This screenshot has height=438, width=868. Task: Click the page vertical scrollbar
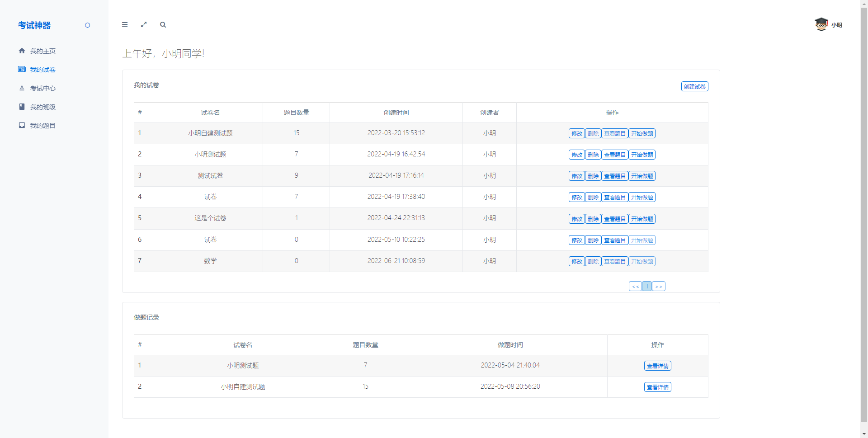[864, 215]
